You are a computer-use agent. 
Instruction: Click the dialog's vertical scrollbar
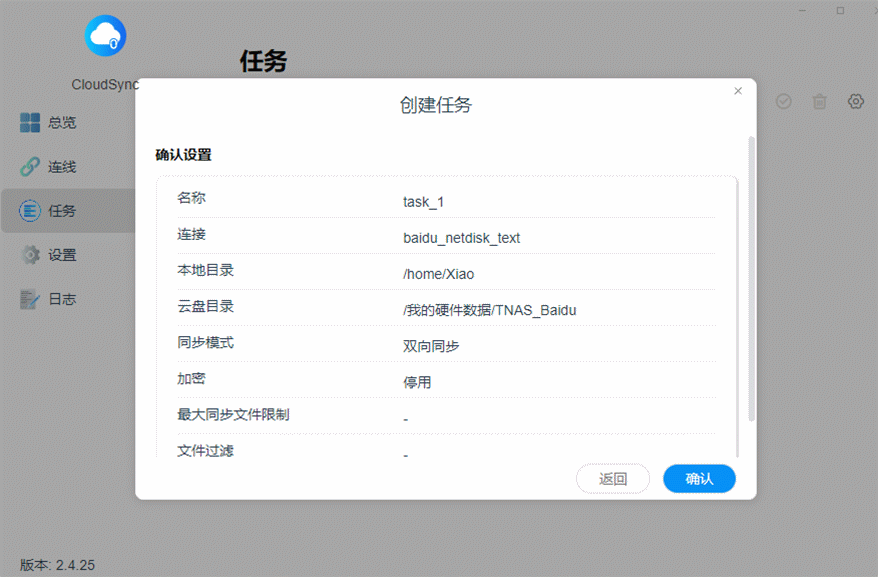click(x=752, y=280)
